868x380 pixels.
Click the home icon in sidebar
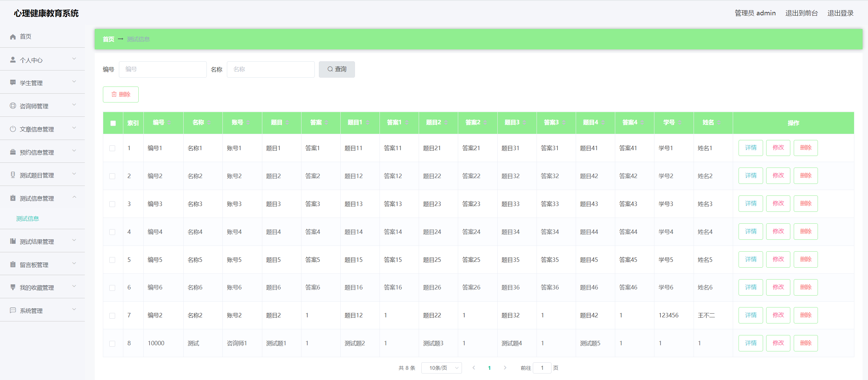pyautogui.click(x=13, y=37)
